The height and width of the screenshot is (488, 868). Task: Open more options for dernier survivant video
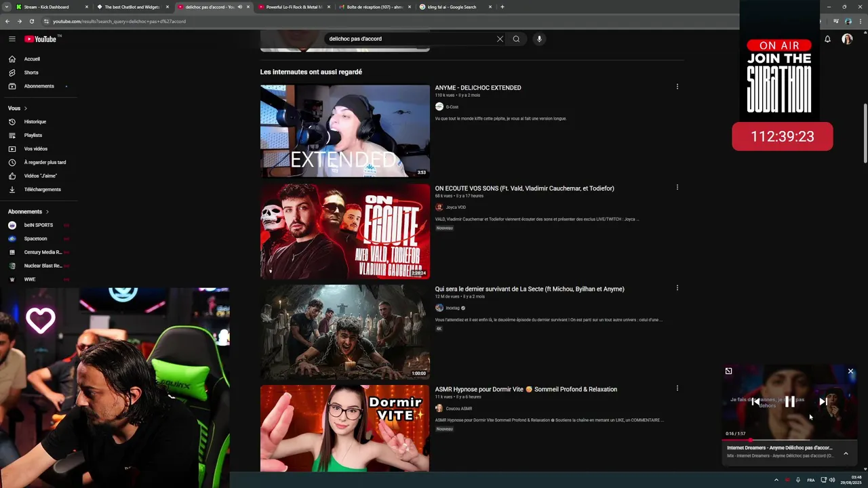(x=677, y=288)
